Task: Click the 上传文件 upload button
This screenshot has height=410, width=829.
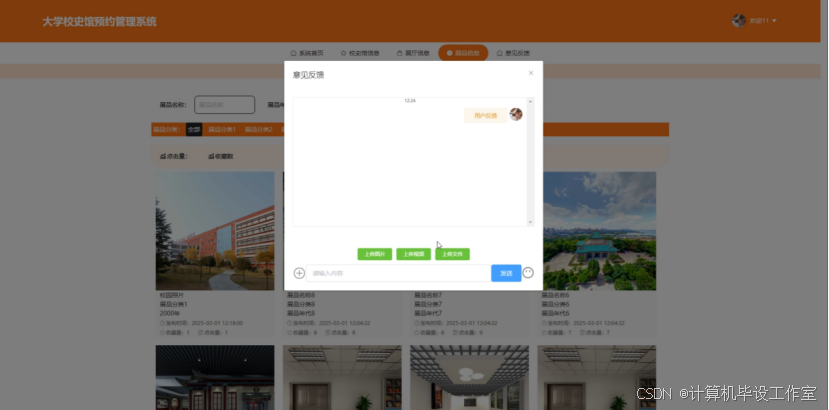Action: pyautogui.click(x=452, y=254)
